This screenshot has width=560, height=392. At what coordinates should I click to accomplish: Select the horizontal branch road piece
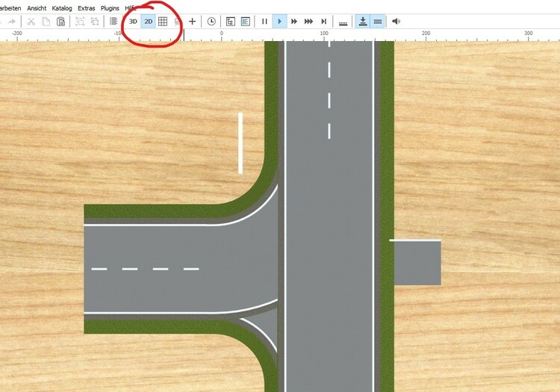tap(181, 270)
